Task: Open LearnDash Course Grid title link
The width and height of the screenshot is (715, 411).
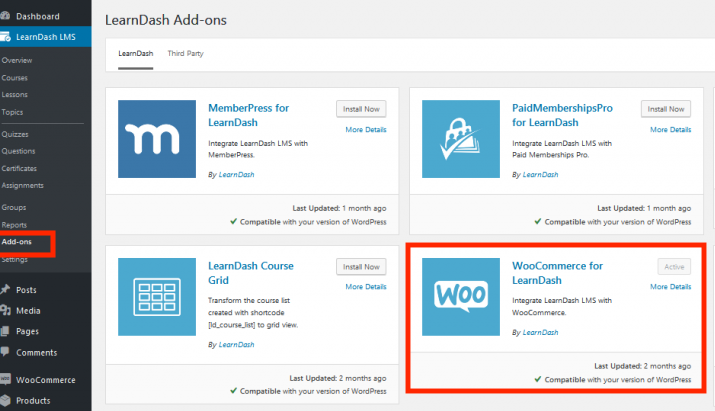Action: click(251, 273)
